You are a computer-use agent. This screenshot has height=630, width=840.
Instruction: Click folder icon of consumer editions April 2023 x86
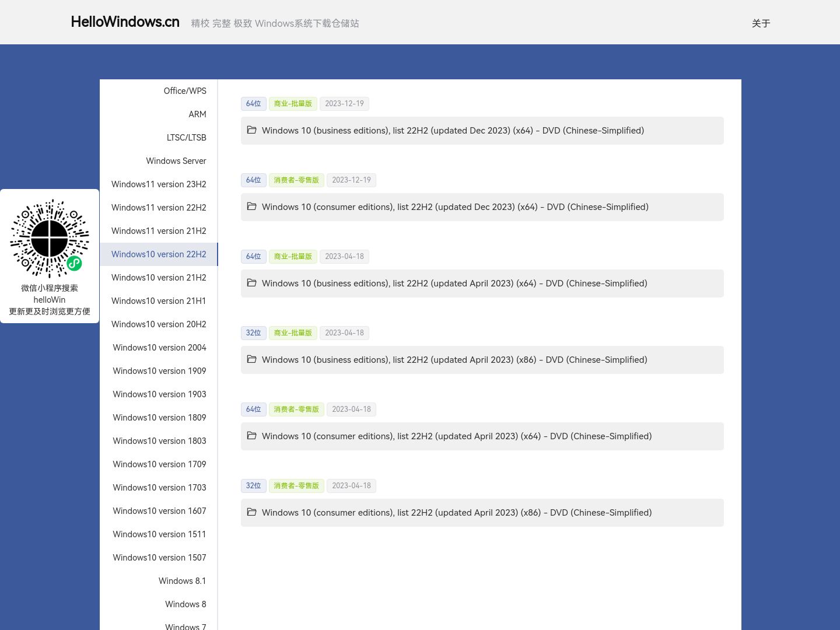252,512
